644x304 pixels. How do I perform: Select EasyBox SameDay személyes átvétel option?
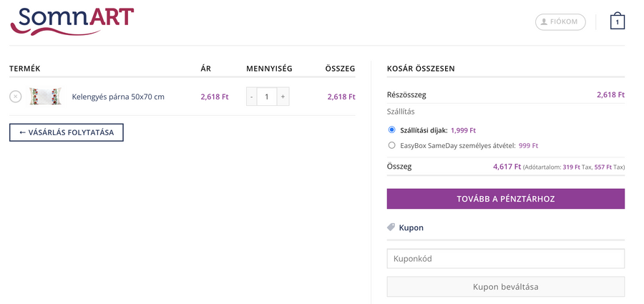(x=391, y=145)
